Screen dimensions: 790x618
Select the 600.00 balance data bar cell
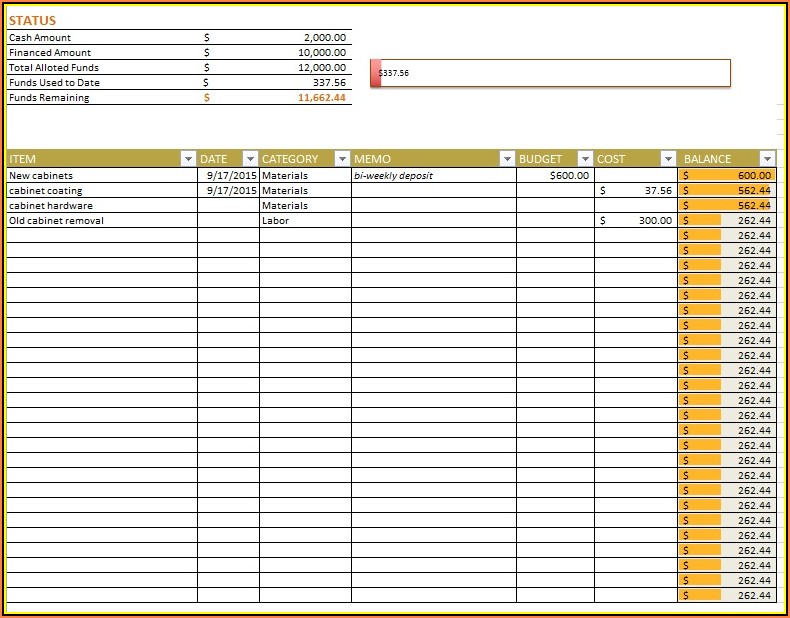(x=727, y=175)
